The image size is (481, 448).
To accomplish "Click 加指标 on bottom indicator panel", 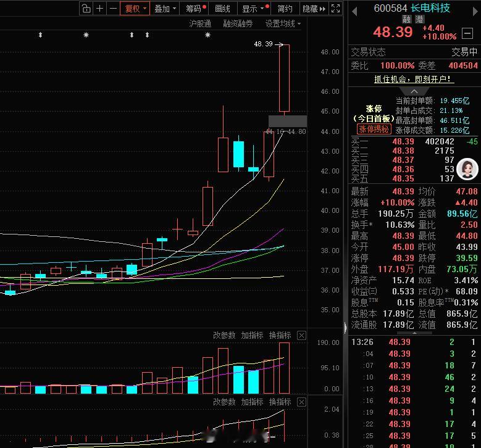I will tap(252, 402).
